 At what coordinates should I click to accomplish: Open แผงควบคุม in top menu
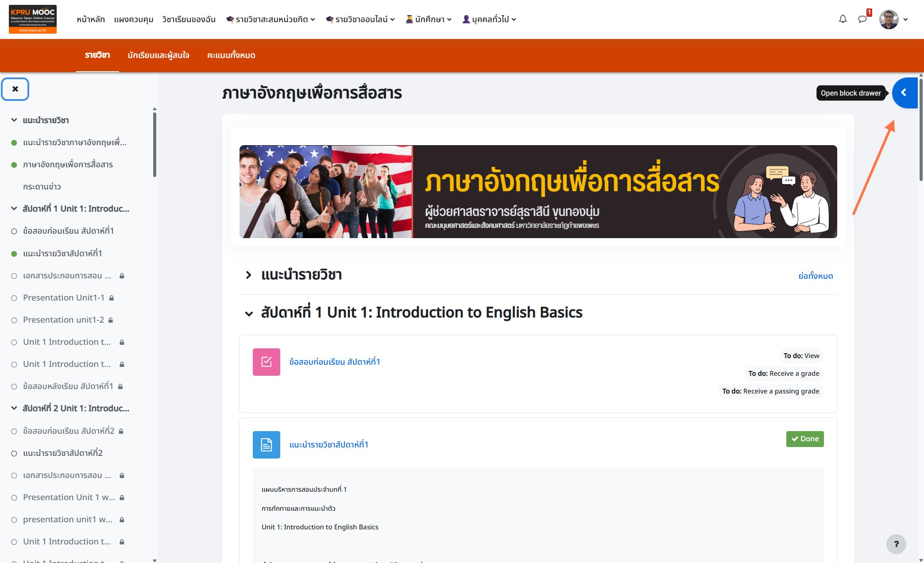click(x=134, y=19)
